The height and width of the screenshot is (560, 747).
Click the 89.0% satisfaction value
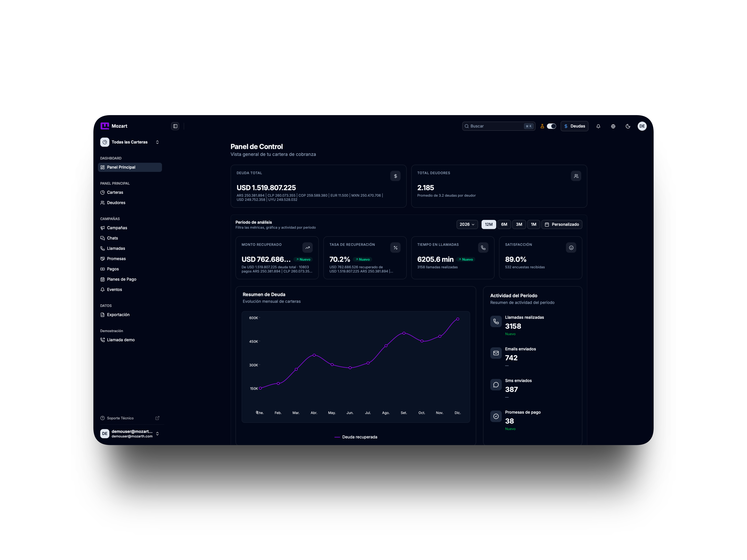point(516,259)
